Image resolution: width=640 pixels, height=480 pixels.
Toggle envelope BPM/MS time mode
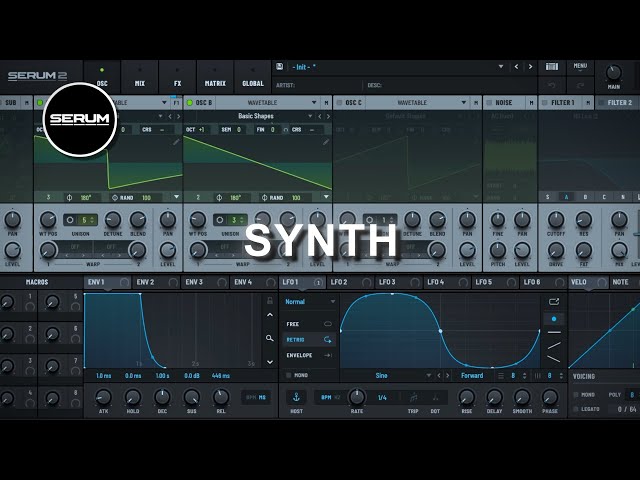click(256, 397)
